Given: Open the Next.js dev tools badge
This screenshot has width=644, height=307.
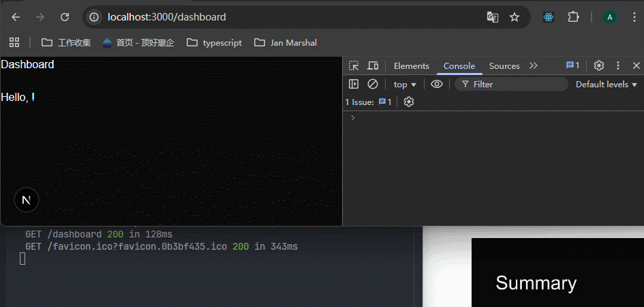Looking at the screenshot, I should point(27,200).
